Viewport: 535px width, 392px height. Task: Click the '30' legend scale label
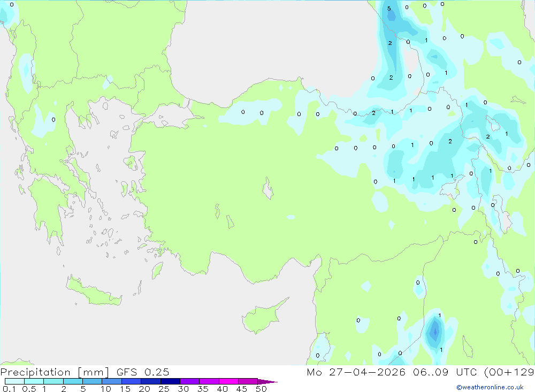pos(183,389)
